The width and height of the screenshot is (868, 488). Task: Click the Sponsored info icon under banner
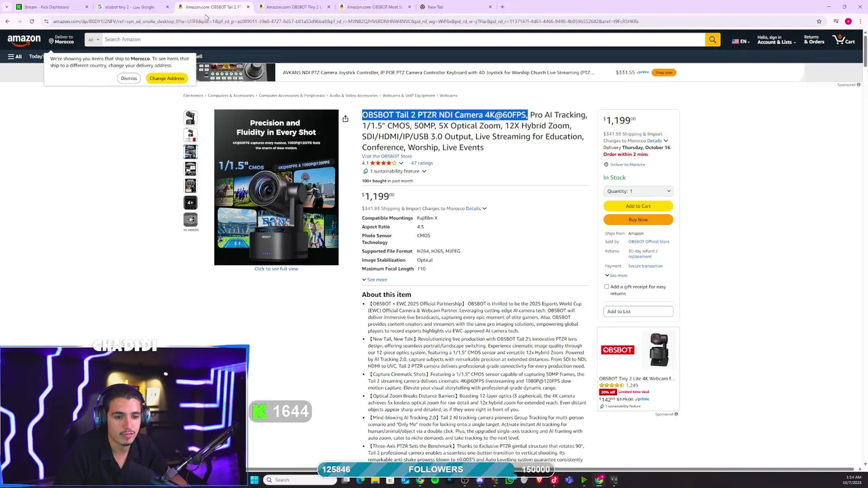point(859,85)
